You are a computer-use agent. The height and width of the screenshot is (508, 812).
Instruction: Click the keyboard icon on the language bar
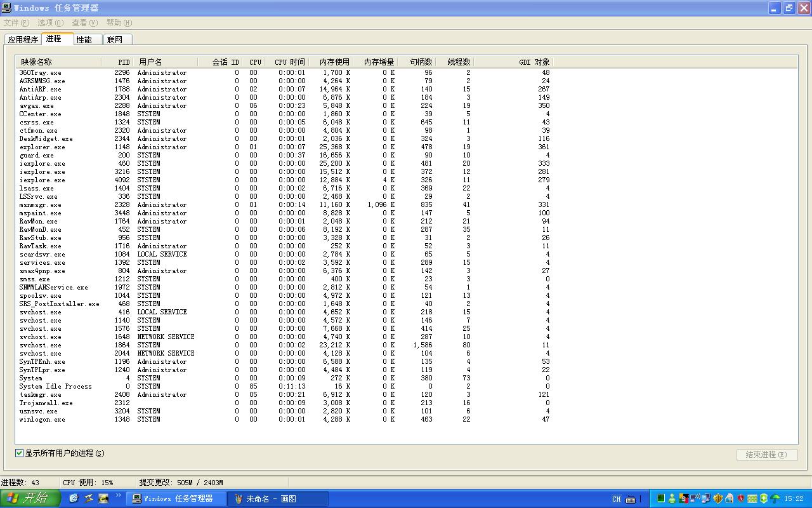pyautogui.click(x=630, y=499)
